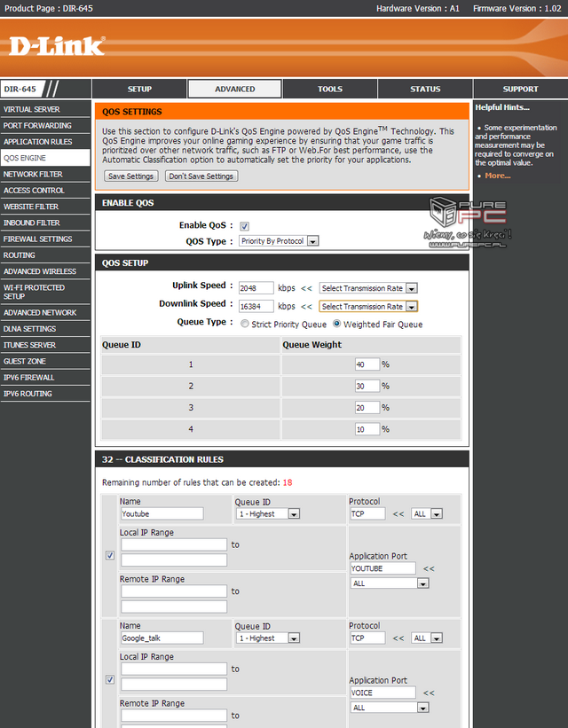Open Inbound Filter page
568x728 pixels.
[x=45, y=223]
